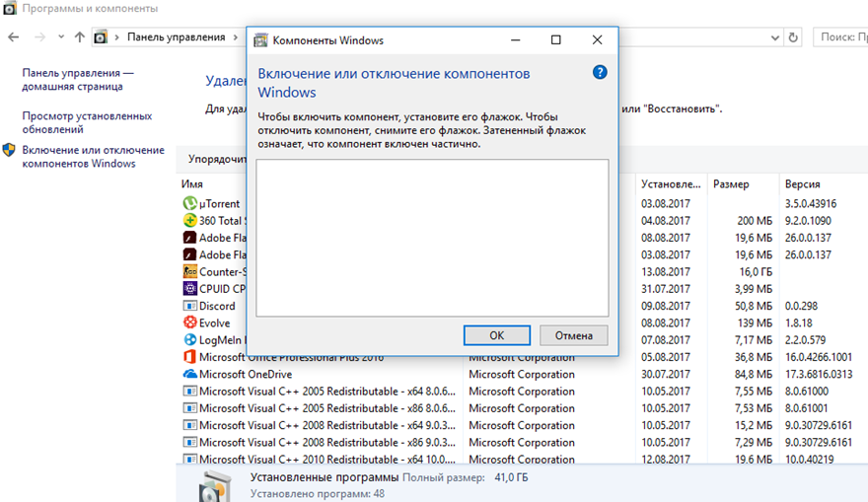The height and width of the screenshot is (502, 868).
Task: Click icon of Visual C++ 2008 x64 entry
Action: coord(189,425)
